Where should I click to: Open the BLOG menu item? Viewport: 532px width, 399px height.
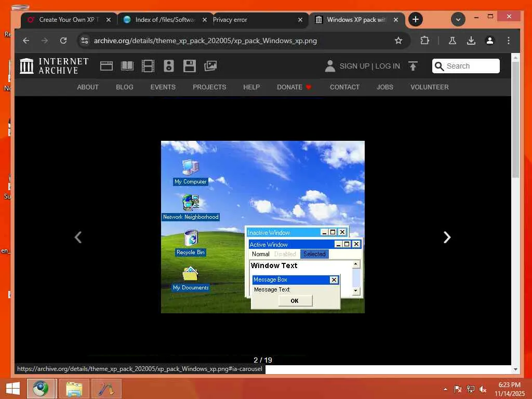coord(125,87)
